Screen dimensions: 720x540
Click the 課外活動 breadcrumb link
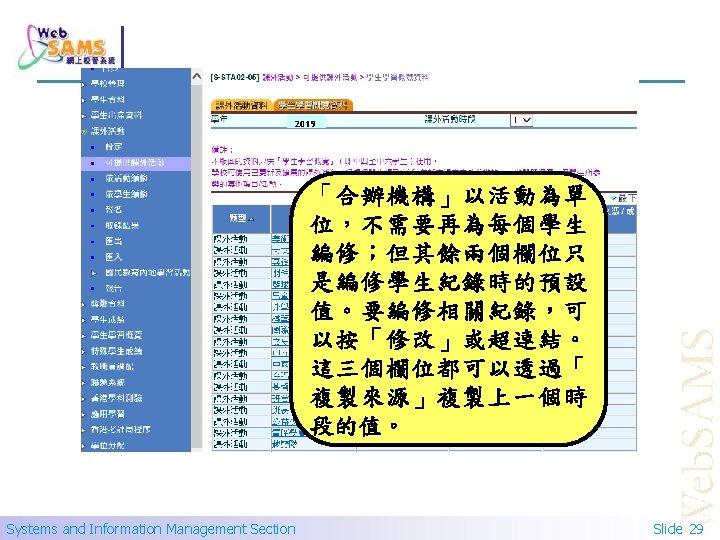coord(277,78)
